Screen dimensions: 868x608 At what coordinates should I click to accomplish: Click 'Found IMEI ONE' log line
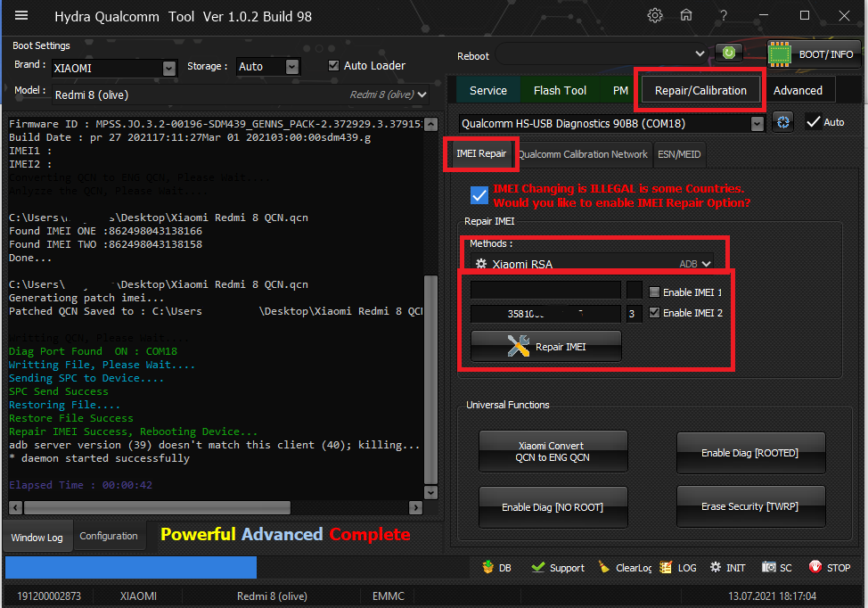105,231
